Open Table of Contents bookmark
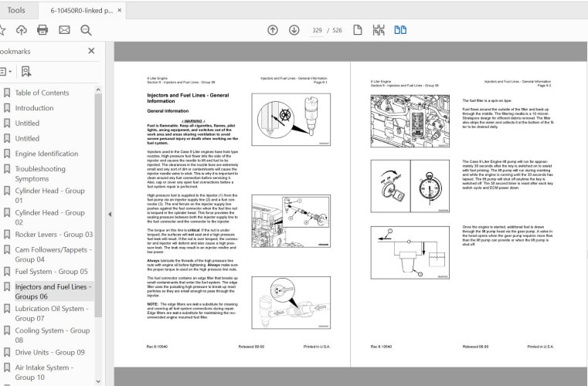This screenshot has height=386, width=588. coord(42,93)
